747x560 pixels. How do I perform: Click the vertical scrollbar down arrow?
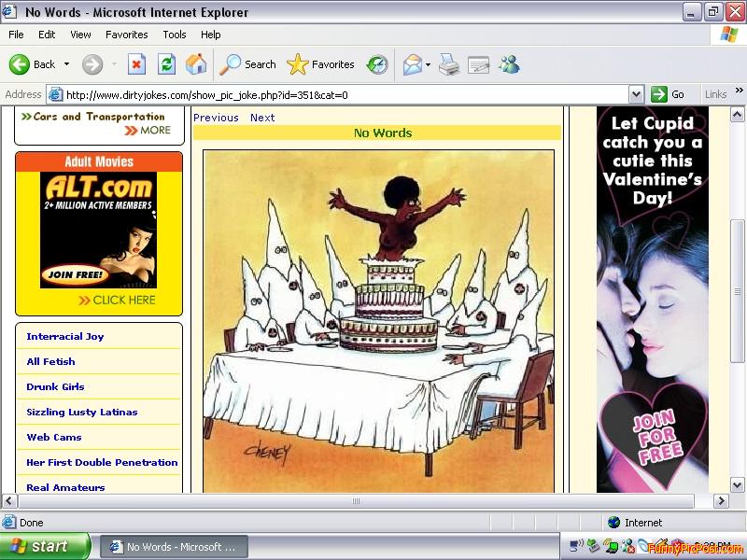[x=737, y=485]
